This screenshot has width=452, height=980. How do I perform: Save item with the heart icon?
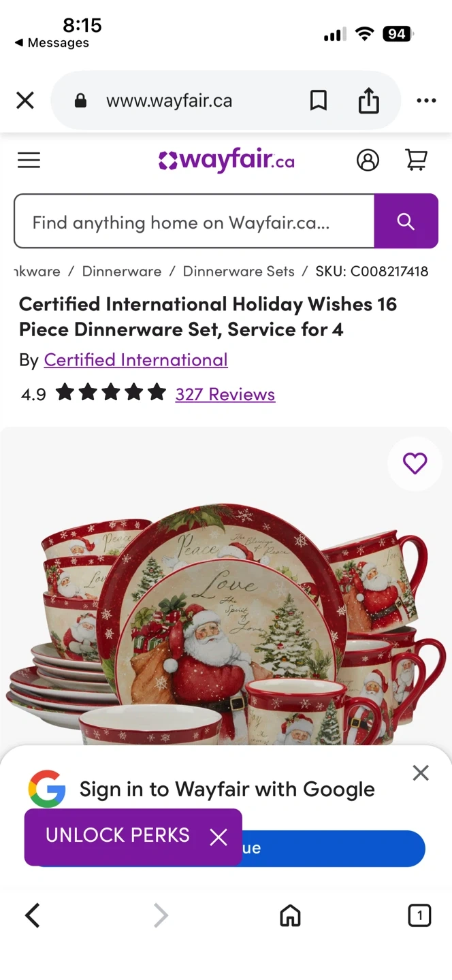point(415,463)
